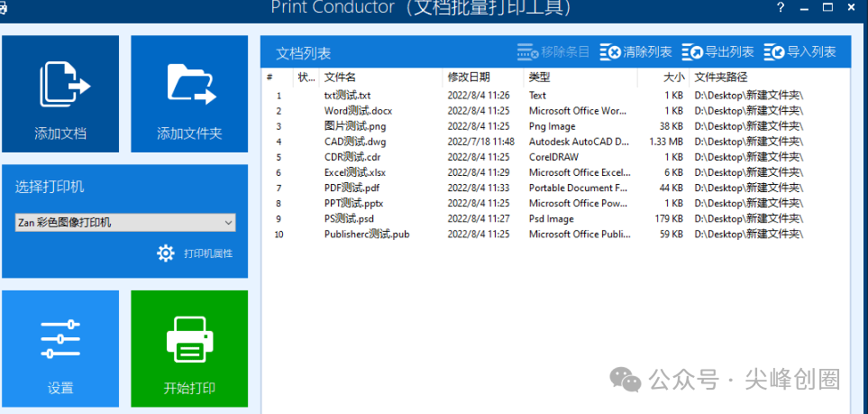Click the 38 KB size cell

(x=671, y=126)
